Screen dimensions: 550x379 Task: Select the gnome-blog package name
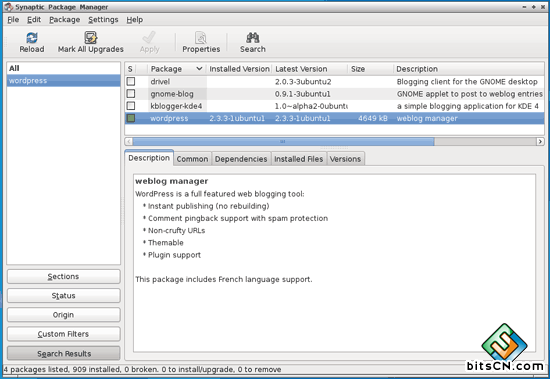(x=172, y=94)
